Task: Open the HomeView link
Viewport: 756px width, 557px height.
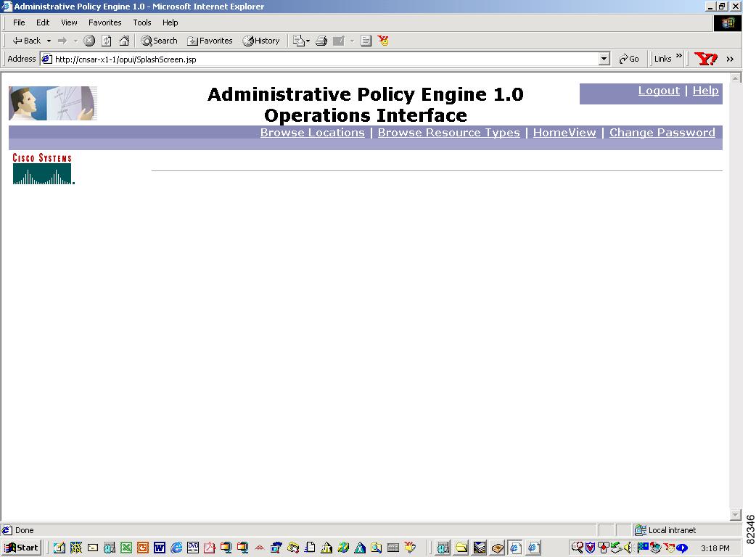Action: point(564,133)
